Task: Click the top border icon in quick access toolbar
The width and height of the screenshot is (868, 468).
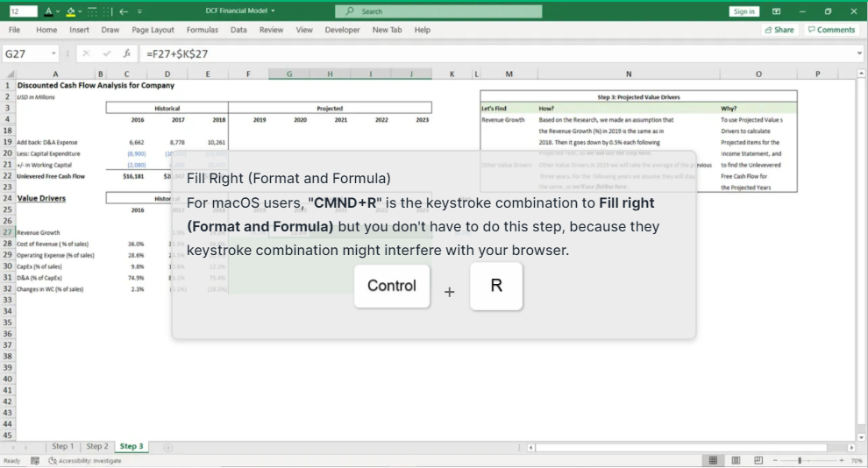Action: [92, 11]
